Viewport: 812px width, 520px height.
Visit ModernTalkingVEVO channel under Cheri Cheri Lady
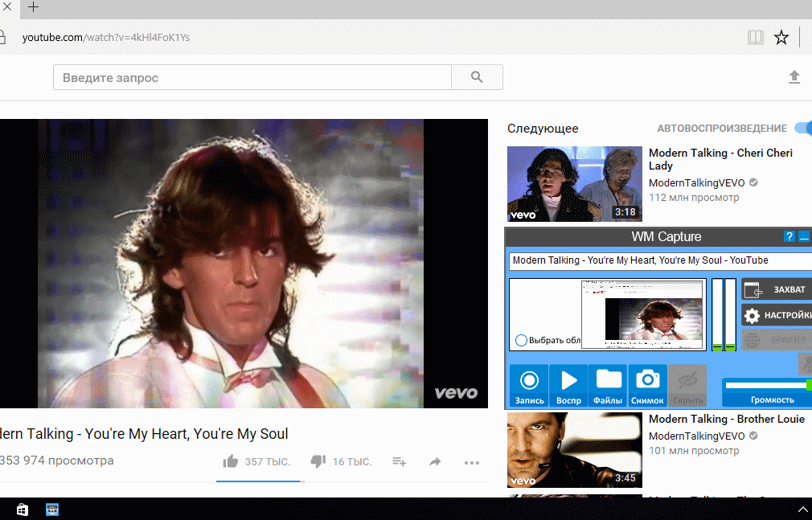click(696, 182)
